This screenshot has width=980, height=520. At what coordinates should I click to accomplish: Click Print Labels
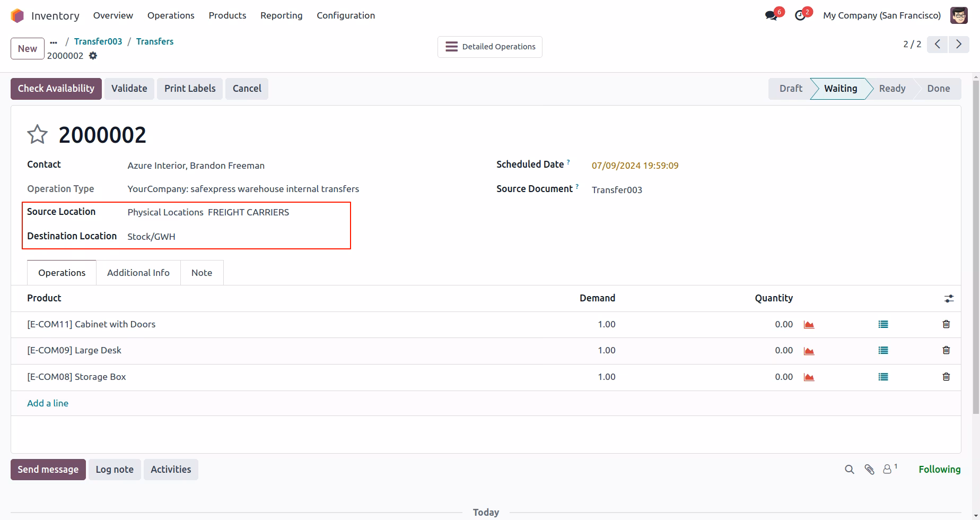pos(190,89)
